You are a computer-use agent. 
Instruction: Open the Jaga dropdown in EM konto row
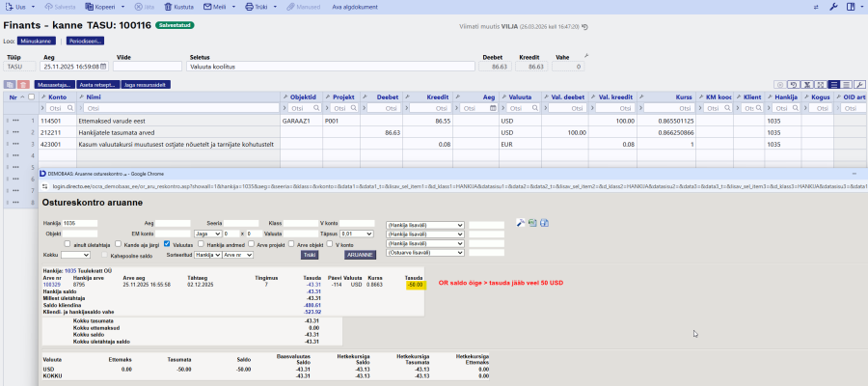pyautogui.click(x=207, y=234)
